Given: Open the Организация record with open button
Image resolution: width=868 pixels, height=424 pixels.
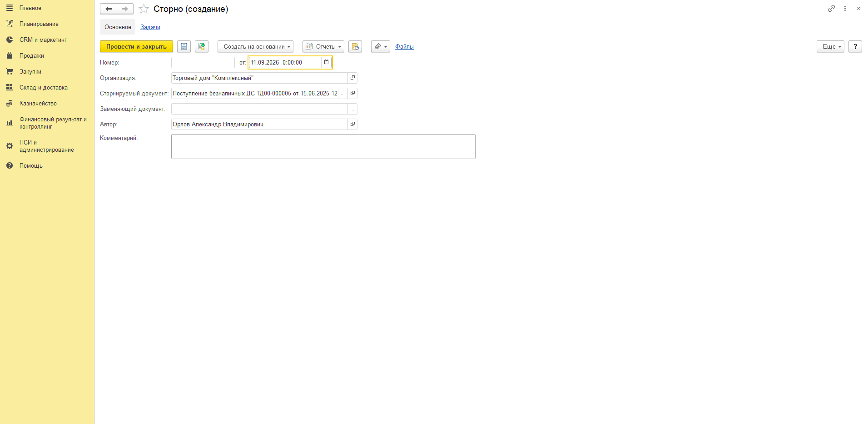Looking at the screenshot, I should (x=352, y=78).
